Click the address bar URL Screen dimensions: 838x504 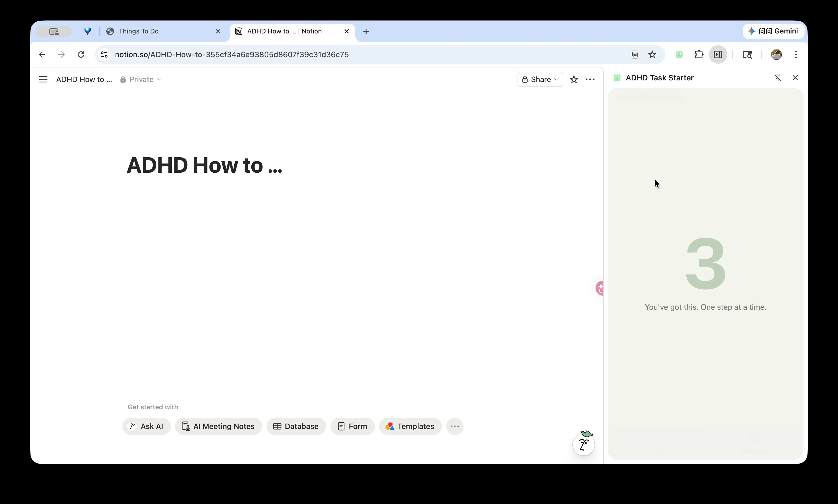pyautogui.click(x=232, y=55)
